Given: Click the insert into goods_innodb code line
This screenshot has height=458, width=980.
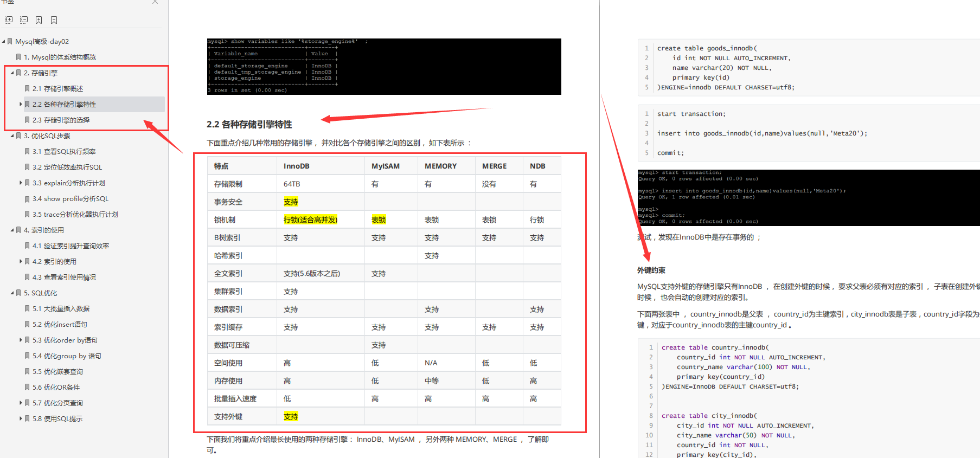Looking at the screenshot, I should (x=762, y=133).
